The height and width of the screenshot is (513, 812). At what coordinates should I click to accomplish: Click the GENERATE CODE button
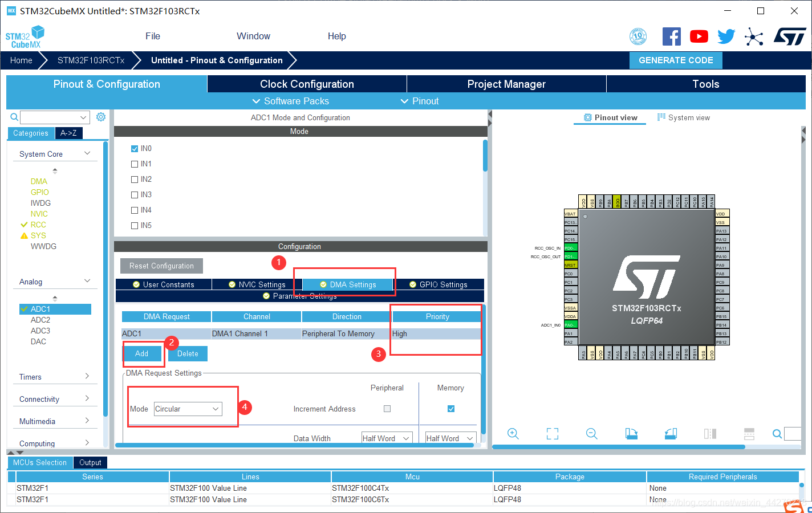[676, 60]
